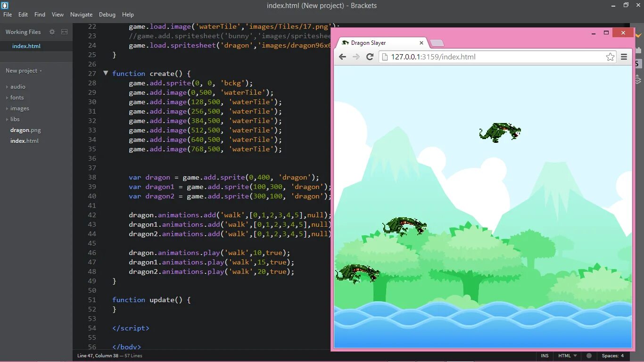Screen dimensions: 644x362
Task: Open the File menu in Brackets
Action: coord(8,15)
